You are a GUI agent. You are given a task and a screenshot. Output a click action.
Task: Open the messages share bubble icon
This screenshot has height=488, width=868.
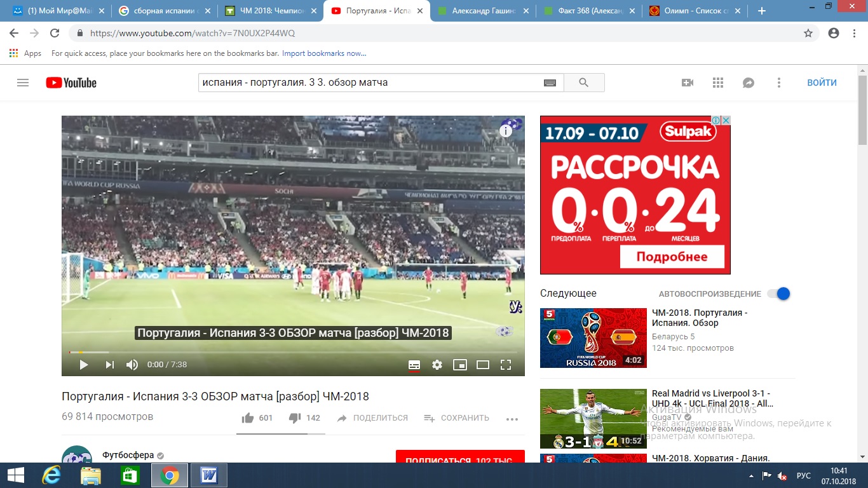tap(749, 83)
